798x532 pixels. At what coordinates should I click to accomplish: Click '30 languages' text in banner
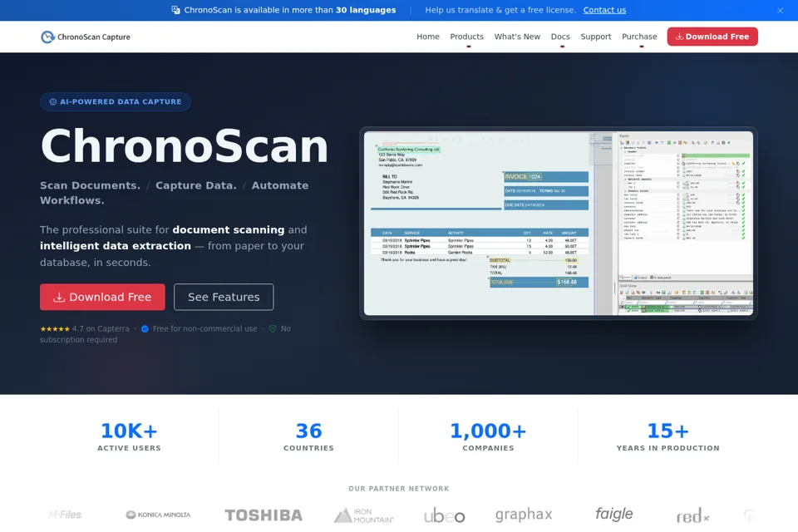[x=366, y=10]
